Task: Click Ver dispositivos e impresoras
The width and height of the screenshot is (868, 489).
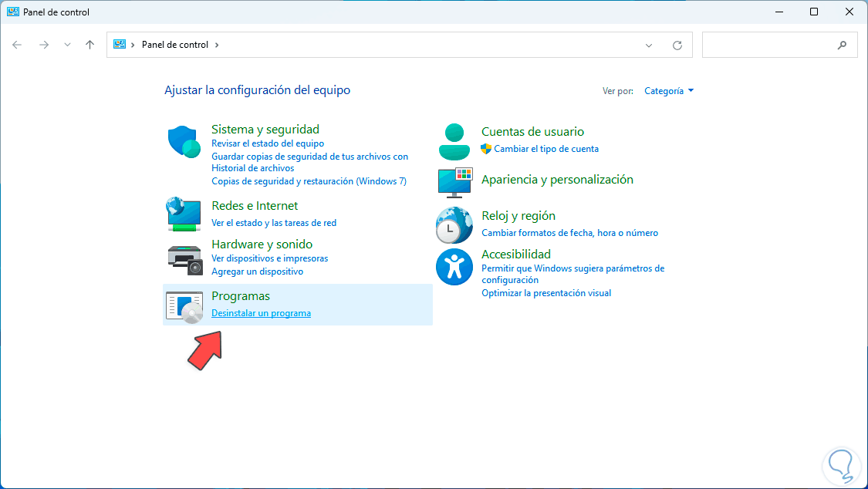Action: tap(269, 258)
